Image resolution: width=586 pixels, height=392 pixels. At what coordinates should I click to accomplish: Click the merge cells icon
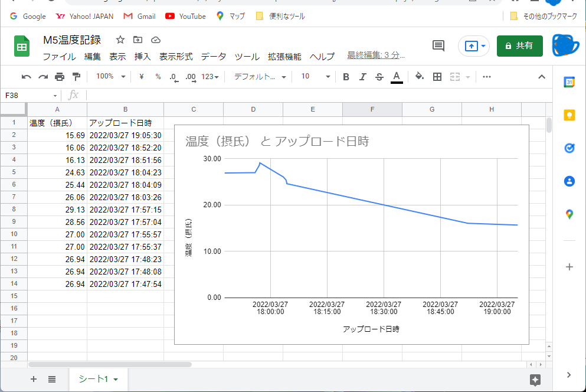455,76
